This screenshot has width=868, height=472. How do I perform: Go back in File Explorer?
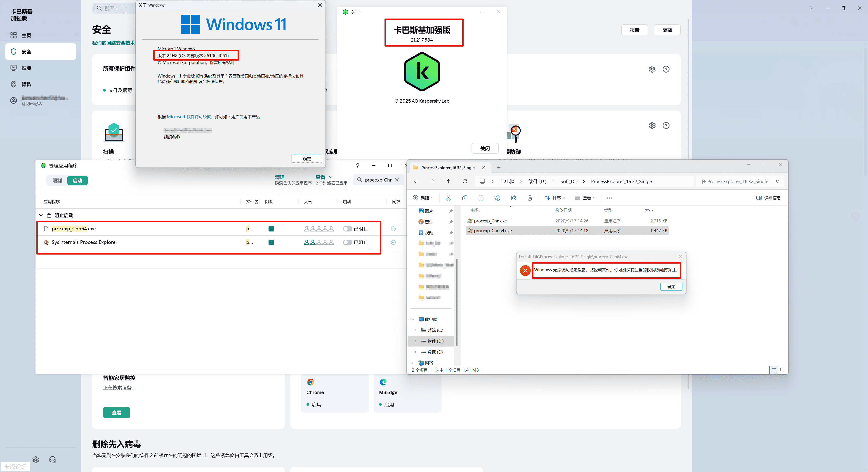click(x=416, y=181)
